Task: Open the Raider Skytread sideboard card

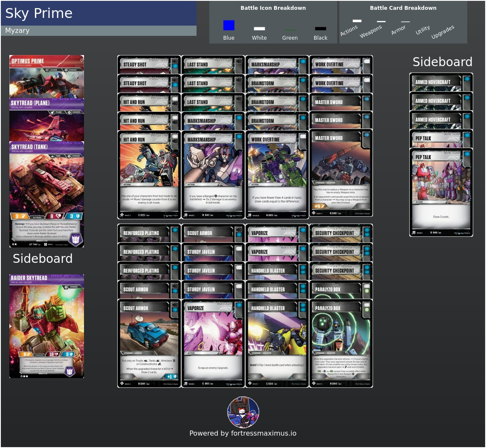Action: tap(46, 326)
